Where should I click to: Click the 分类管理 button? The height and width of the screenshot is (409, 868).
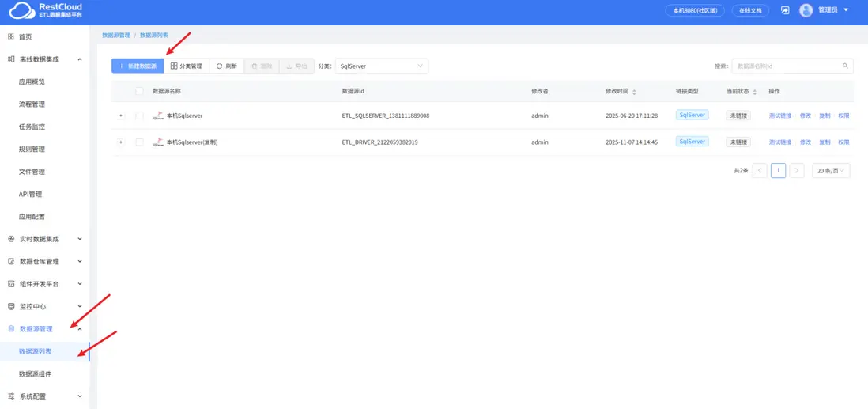point(187,66)
